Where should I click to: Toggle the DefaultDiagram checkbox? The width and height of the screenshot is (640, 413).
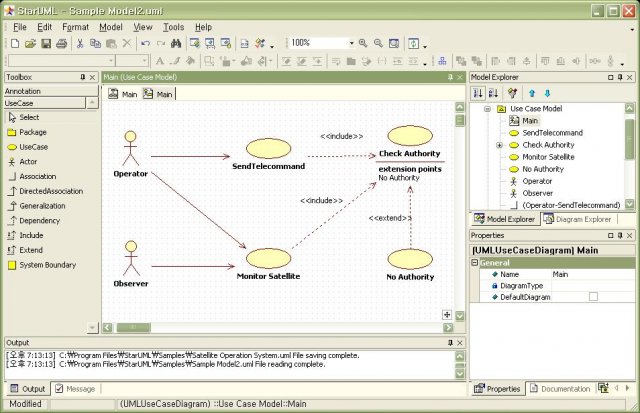coord(593,297)
